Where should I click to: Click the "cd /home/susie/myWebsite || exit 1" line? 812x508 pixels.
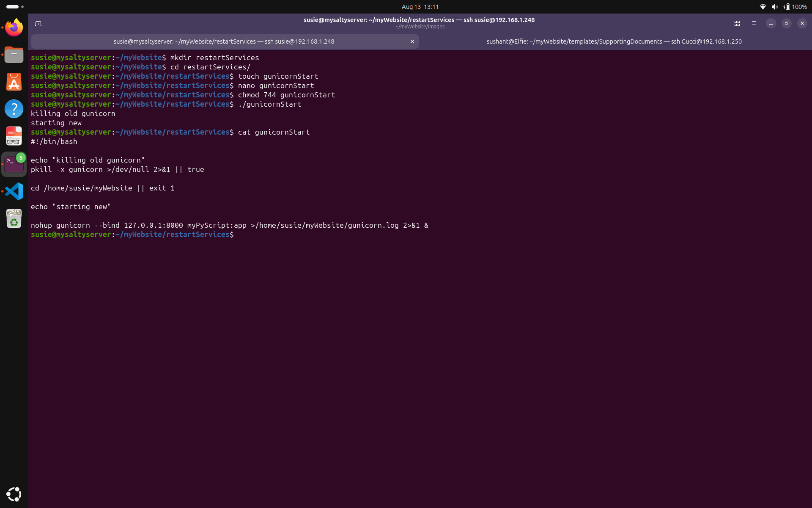tap(103, 188)
